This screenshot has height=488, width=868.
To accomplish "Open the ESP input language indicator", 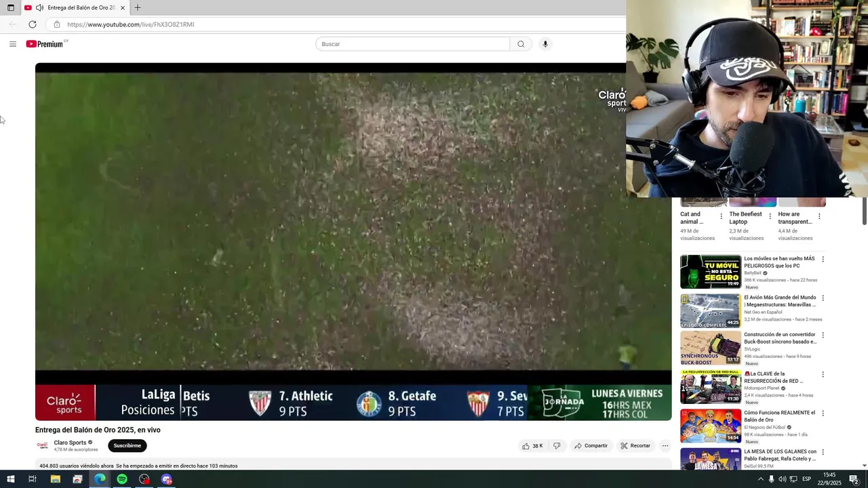I will [x=806, y=479].
